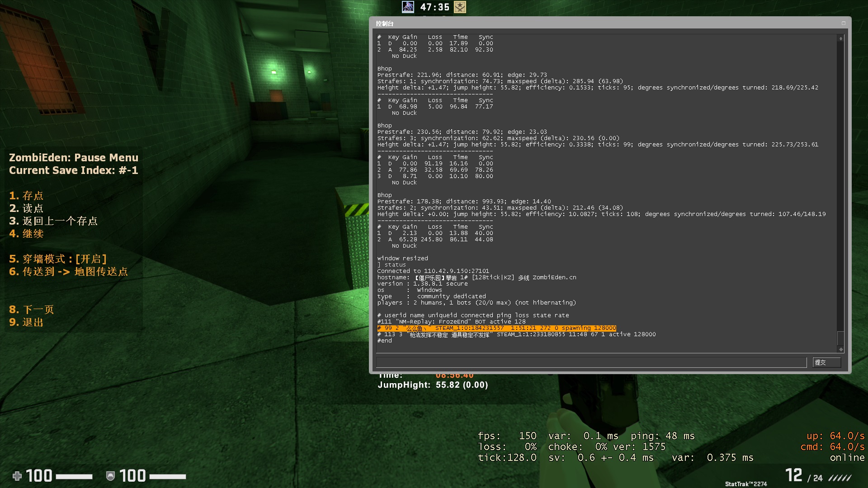Click the player avatar icon beside the timer
868x488 pixels.
408,7
